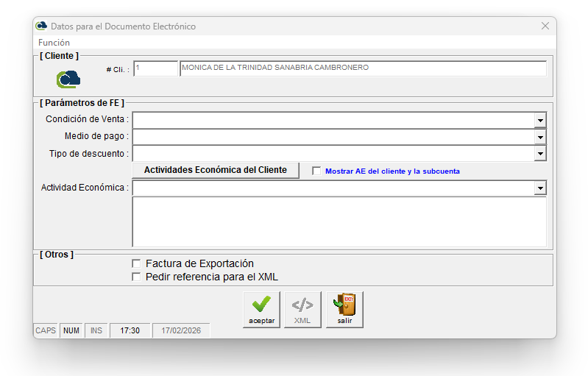Open the Medio de pago dropdown
The width and height of the screenshot is (588, 376).
pyautogui.click(x=540, y=137)
